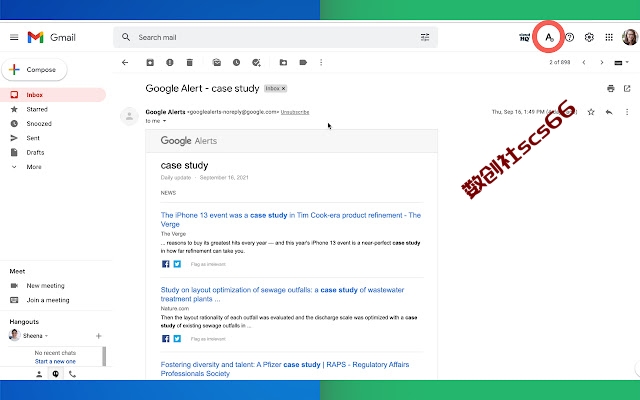Switch to Hangouts phone calls tab
The width and height of the screenshot is (640, 400).
(x=72, y=374)
